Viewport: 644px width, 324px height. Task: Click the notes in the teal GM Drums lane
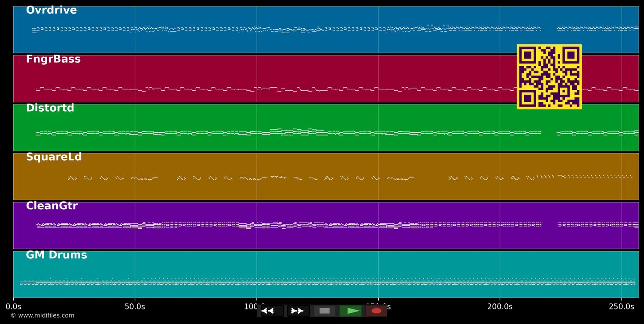[x=326, y=282]
